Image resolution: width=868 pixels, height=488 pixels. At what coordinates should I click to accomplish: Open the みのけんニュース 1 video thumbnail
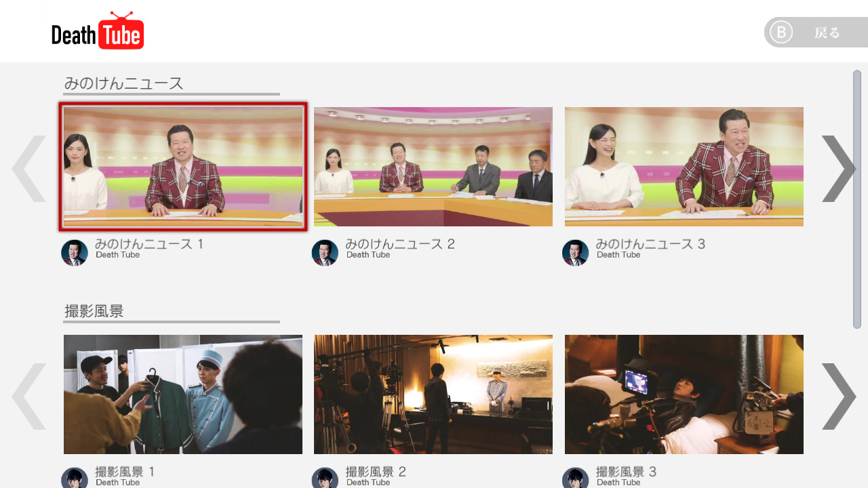(183, 167)
